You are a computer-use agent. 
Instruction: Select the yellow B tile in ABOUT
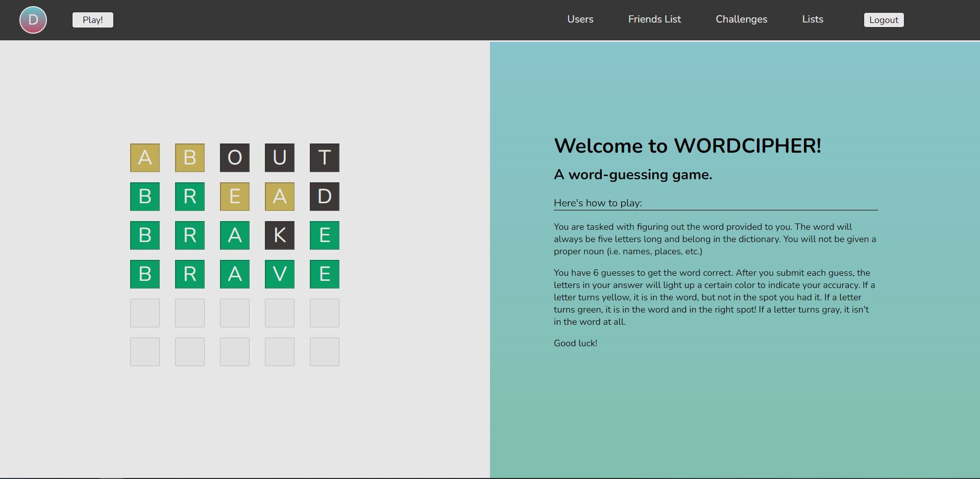point(189,158)
